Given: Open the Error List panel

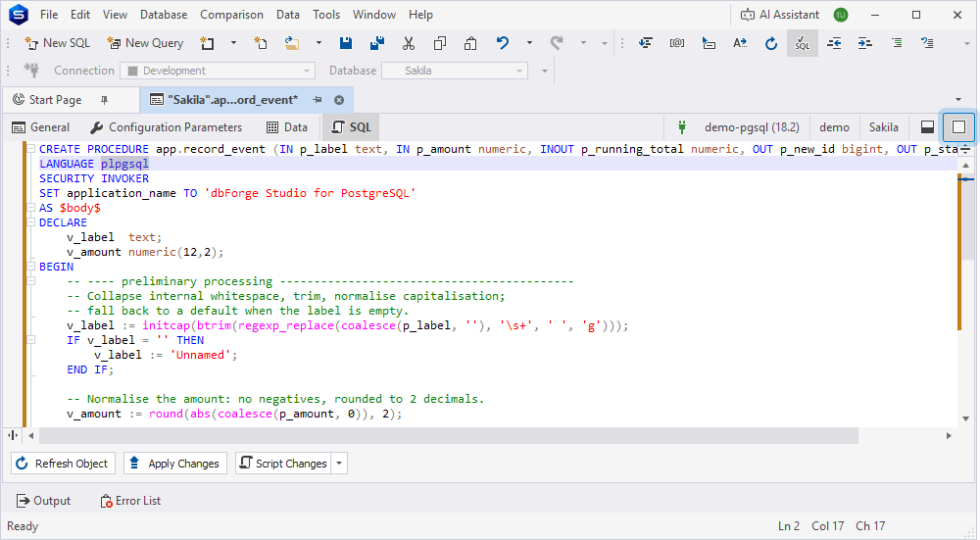Looking at the screenshot, I should [x=130, y=501].
